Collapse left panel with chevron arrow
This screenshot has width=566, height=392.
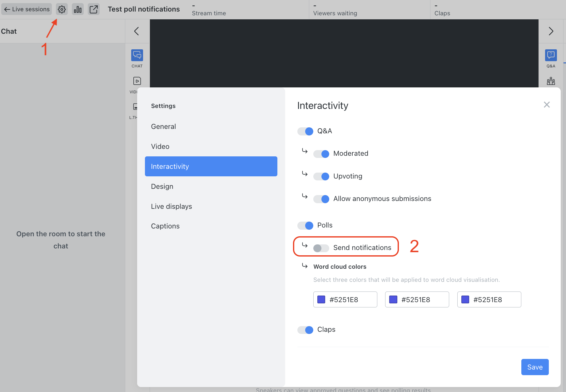(137, 31)
